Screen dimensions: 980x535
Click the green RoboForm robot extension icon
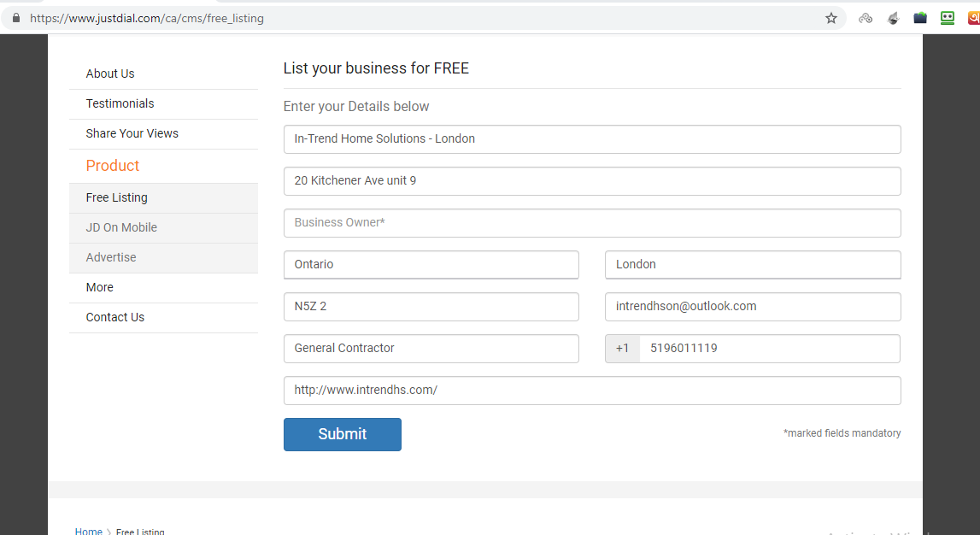coord(948,18)
